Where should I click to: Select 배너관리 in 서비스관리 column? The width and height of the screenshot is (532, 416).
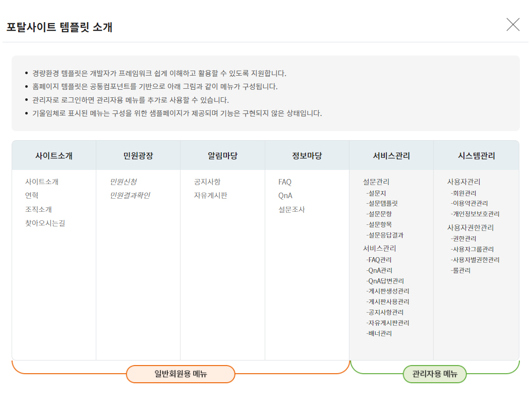379,333
